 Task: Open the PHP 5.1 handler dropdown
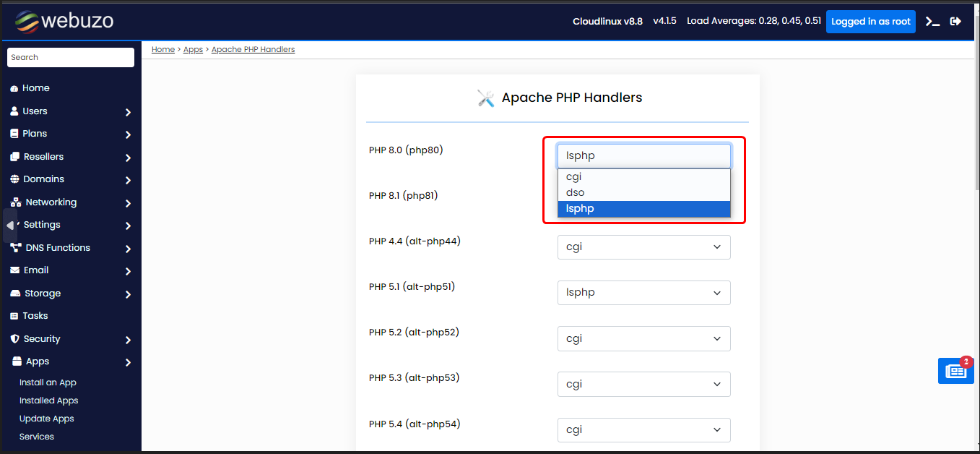(643, 293)
